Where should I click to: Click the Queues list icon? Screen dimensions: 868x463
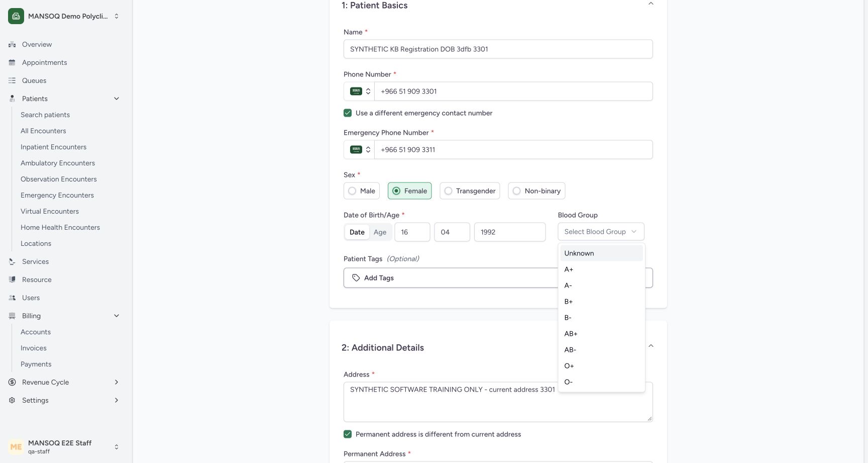click(x=12, y=80)
